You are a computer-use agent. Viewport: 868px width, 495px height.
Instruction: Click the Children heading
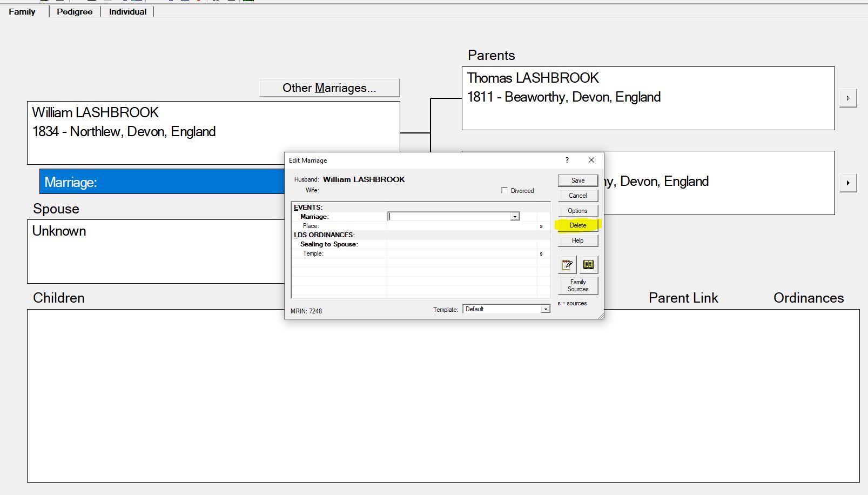click(x=59, y=298)
